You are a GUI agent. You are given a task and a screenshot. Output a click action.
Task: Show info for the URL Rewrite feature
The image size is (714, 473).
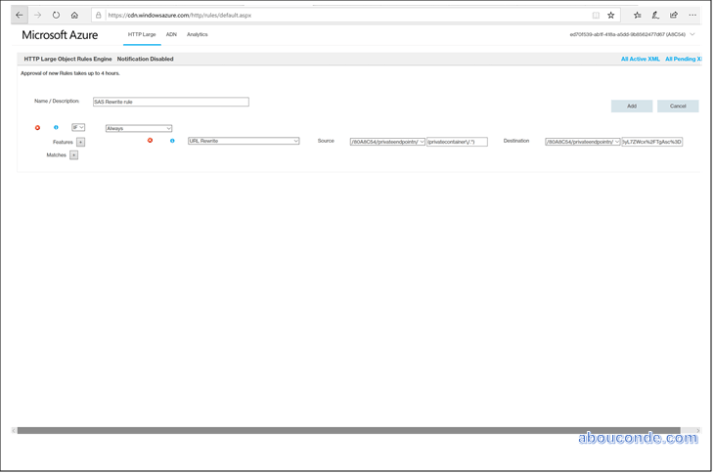(173, 141)
